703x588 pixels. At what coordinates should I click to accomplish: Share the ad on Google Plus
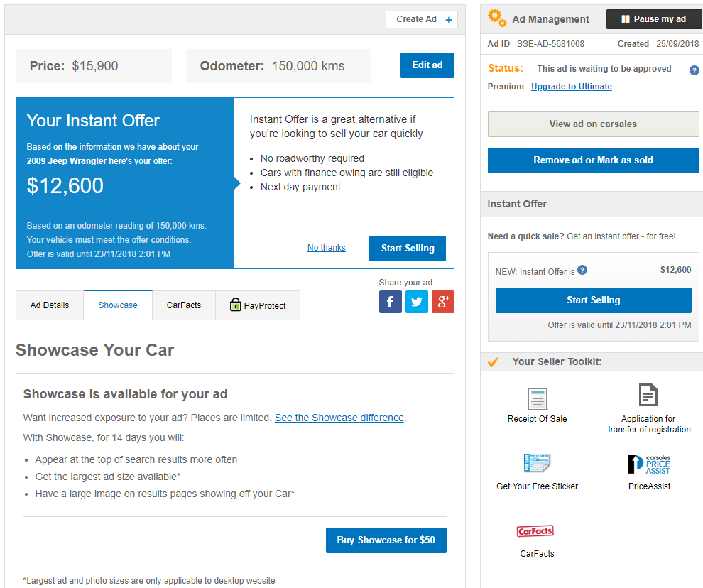point(443,302)
